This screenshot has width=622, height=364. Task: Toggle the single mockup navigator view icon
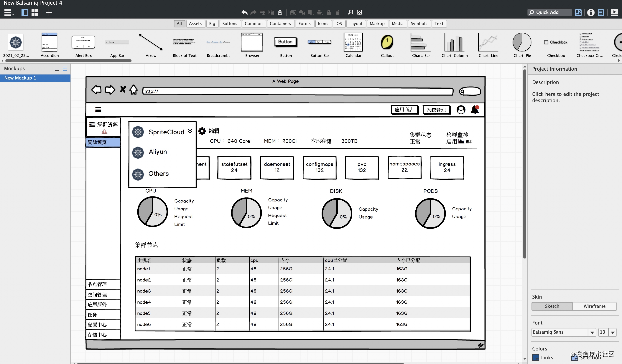click(x=25, y=13)
